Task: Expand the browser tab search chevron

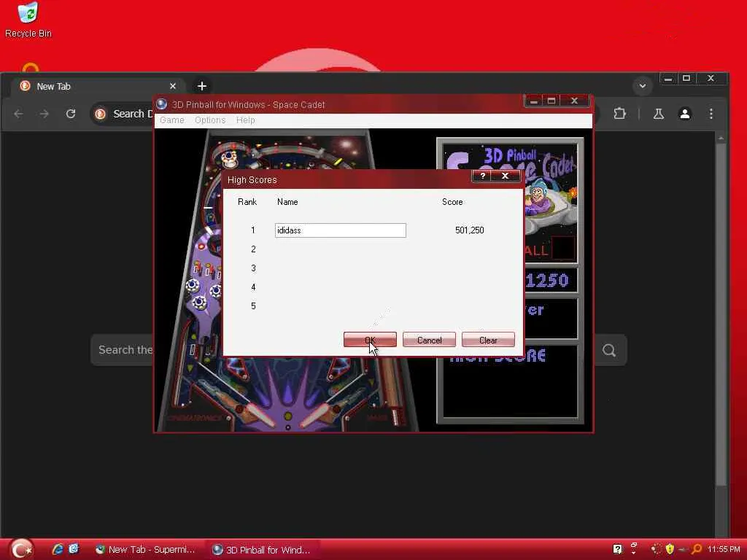Action: point(643,86)
